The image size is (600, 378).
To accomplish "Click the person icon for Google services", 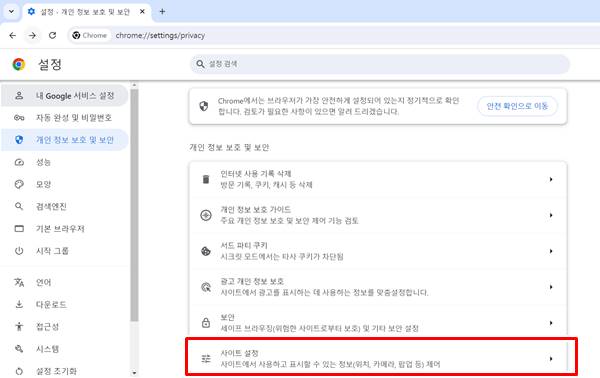I will (19, 96).
